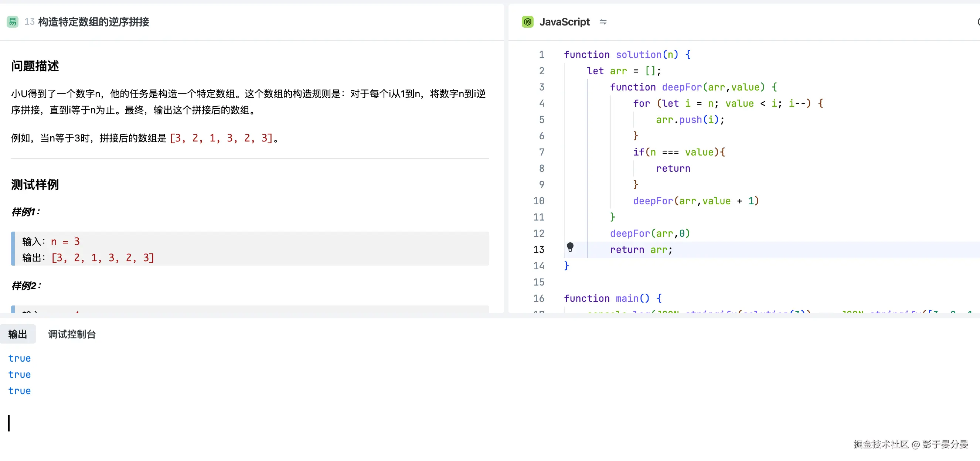Open the JavaScript language selector

(x=564, y=22)
